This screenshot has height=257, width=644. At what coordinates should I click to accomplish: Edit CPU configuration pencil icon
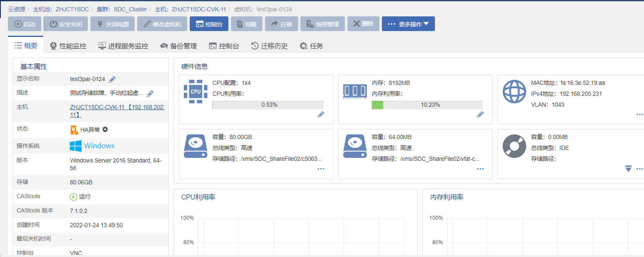(321, 114)
